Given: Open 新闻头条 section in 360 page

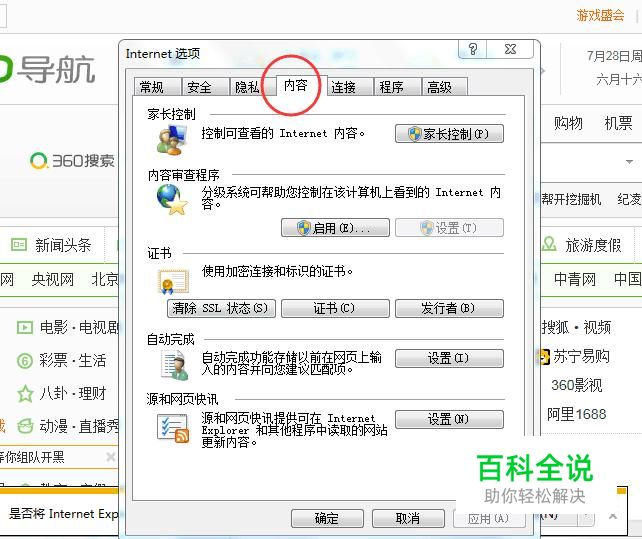Looking at the screenshot, I should pyautogui.click(x=63, y=245).
